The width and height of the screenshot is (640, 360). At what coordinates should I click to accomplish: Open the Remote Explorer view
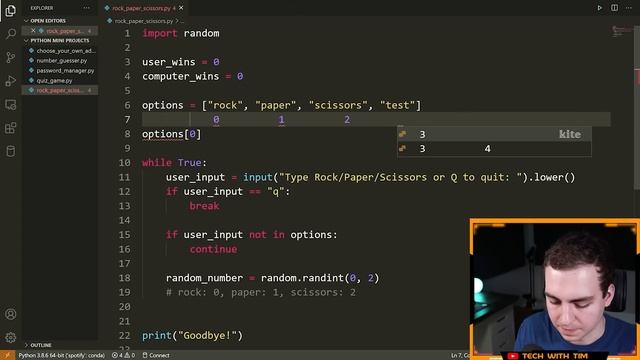click(x=11, y=104)
